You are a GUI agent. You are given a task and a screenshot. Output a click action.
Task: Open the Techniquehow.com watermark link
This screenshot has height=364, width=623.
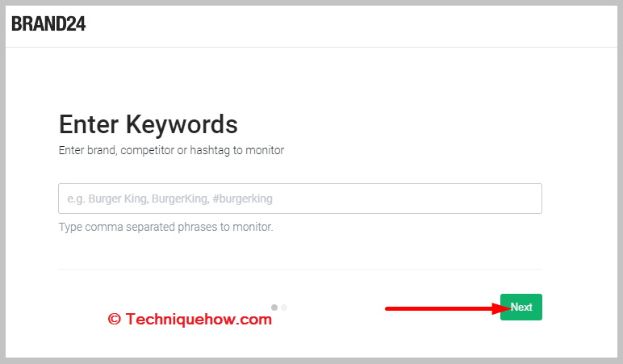tap(190, 319)
